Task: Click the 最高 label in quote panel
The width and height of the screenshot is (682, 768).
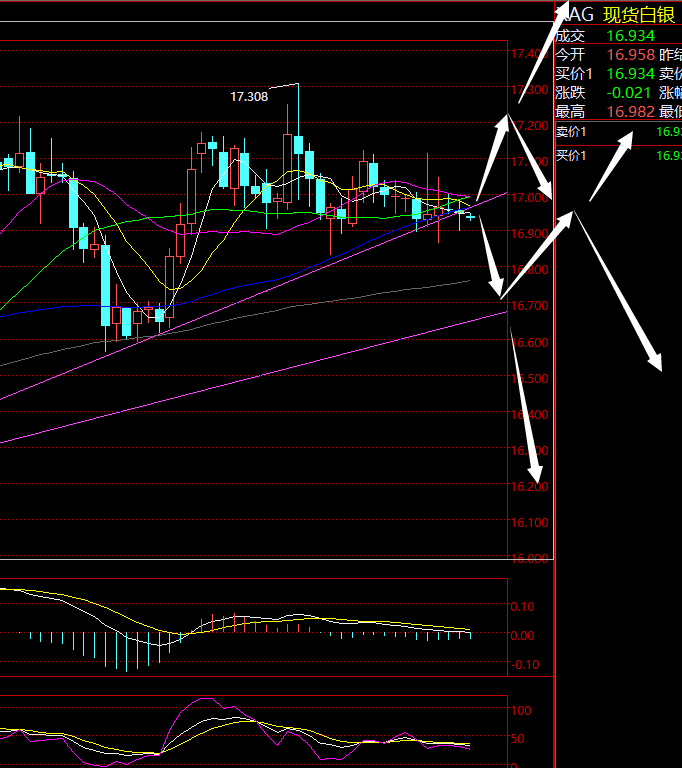Action: [570, 112]
